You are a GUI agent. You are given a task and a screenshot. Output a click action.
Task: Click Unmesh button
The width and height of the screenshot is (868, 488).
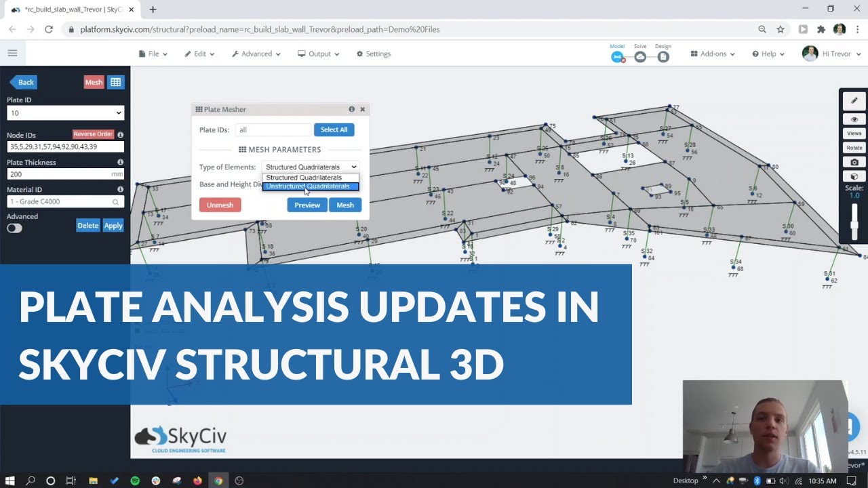coord(220,205)
